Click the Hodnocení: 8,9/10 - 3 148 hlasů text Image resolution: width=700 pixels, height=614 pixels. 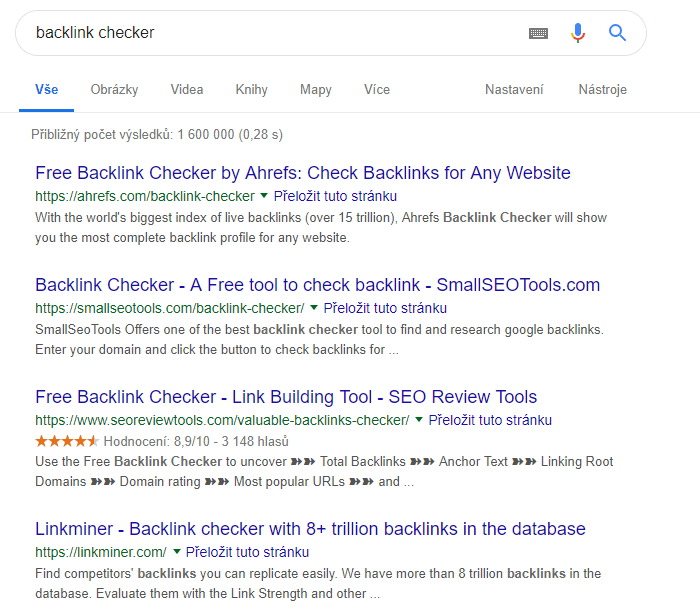pos(196,442)
